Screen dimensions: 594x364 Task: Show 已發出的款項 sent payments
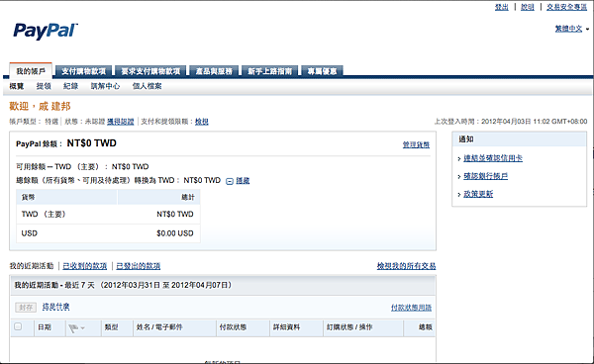pos(139,266)
